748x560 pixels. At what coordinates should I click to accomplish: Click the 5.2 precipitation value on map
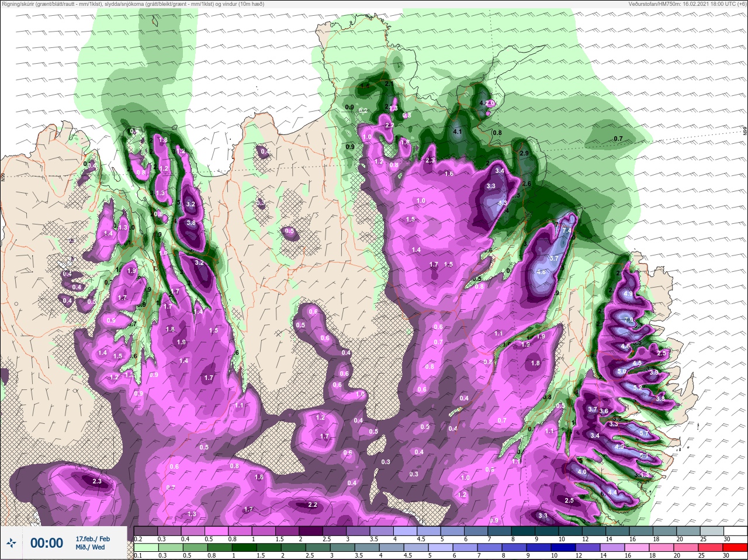click(x=638, y=388)
